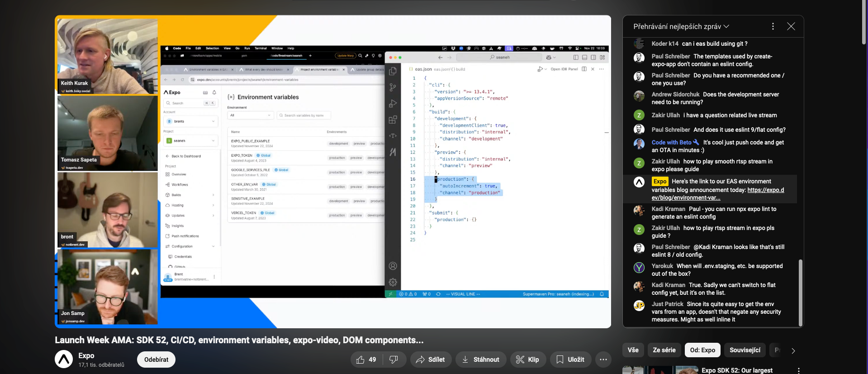Screen dimensions: 868x374
Task: Open VS Code Source Control icon
Action: [393, 87]
